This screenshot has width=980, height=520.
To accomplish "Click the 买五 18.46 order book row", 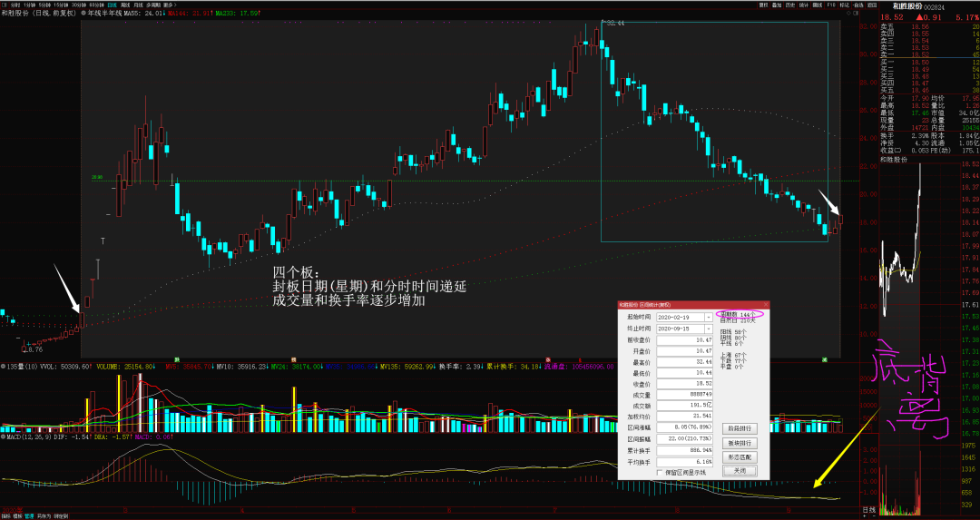I will [x=929, y=90].
